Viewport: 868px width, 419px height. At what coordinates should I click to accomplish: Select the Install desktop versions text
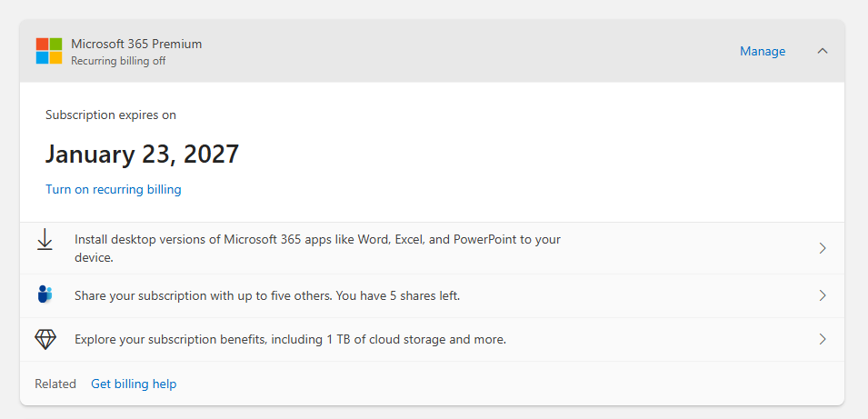[x=317, y=240]
